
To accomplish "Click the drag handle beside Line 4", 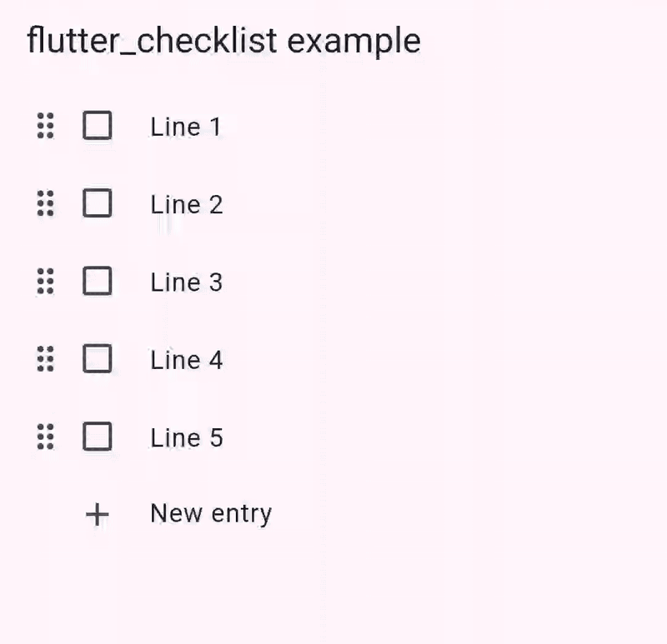I will point(46,360).
